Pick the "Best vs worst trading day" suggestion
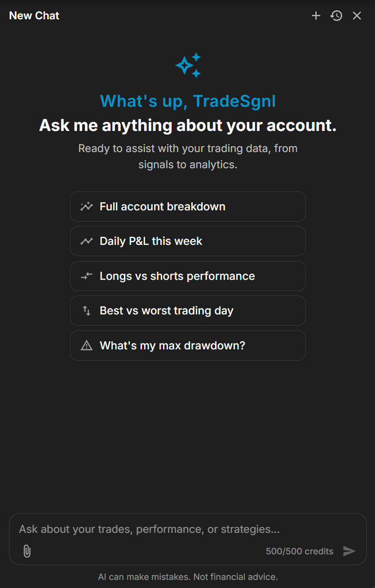 click(188, 311)
